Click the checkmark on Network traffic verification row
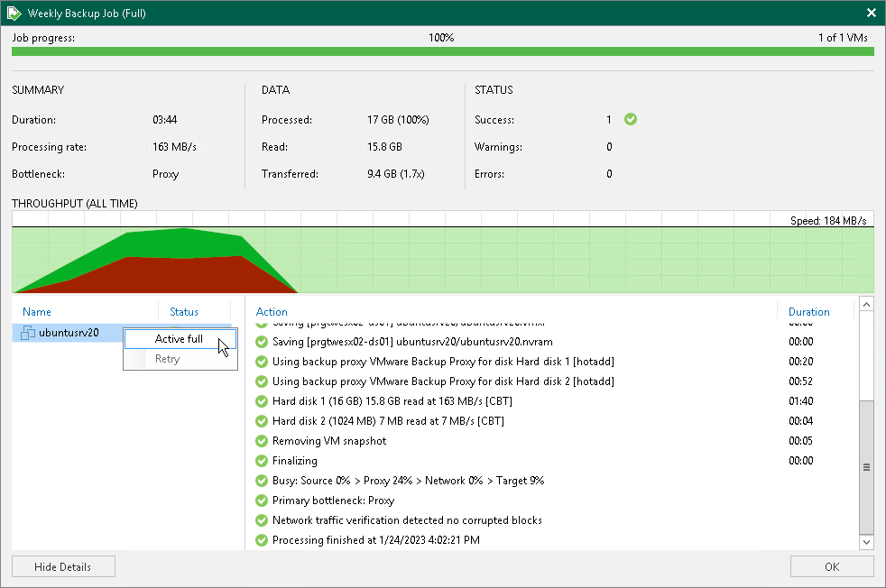886x588 pixels. tap(262, 520)
